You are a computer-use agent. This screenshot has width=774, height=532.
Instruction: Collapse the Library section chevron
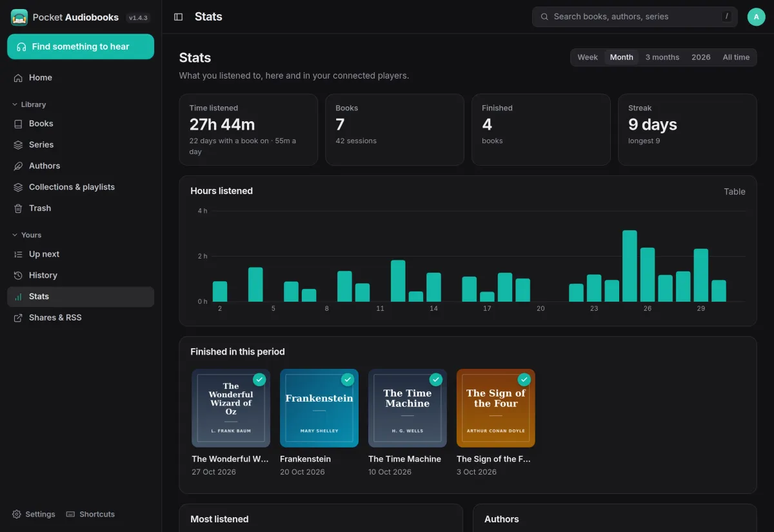click(x=15, y=104)
